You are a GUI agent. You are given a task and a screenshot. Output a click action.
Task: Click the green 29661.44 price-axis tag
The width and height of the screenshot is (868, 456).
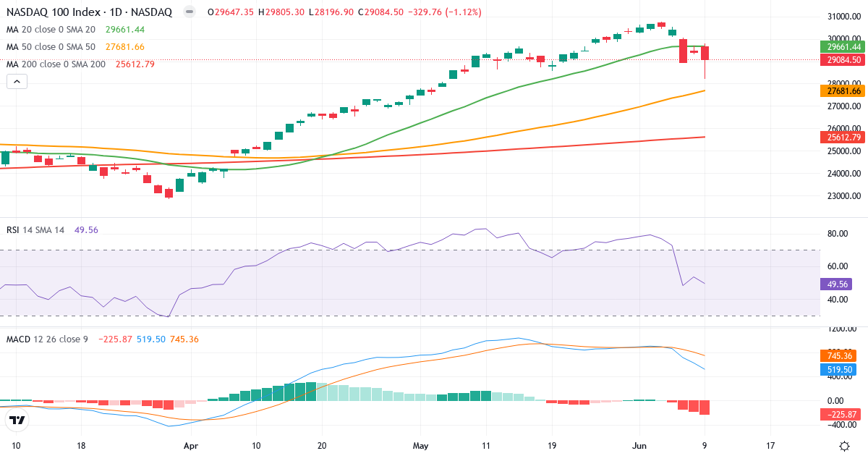pyautogui.click(x=843, y=46)
